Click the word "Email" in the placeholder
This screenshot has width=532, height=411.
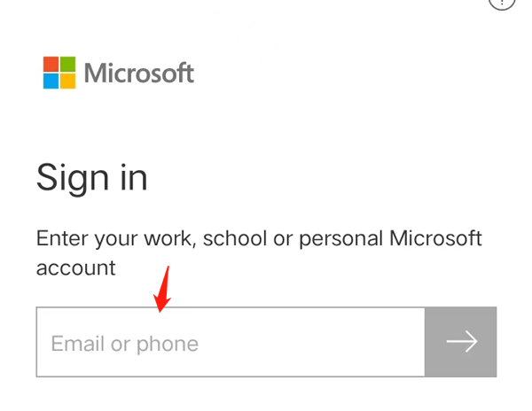coord(78,344)
